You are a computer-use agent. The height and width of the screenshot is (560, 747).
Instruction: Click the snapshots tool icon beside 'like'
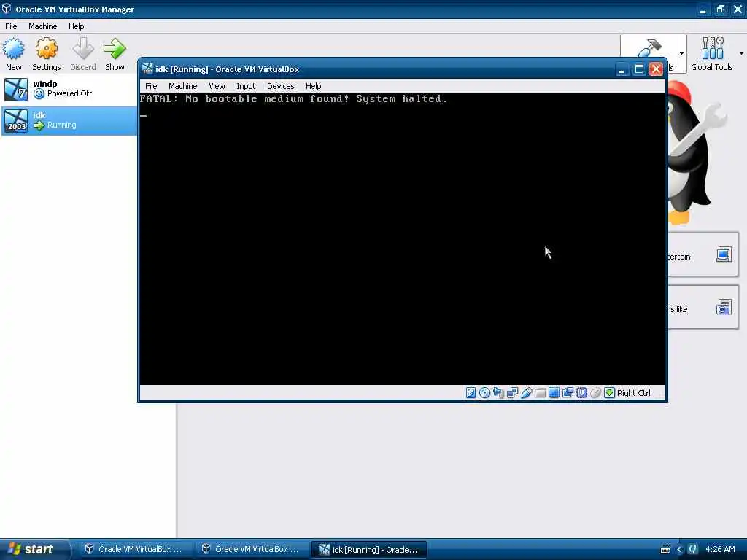[724, 307]
